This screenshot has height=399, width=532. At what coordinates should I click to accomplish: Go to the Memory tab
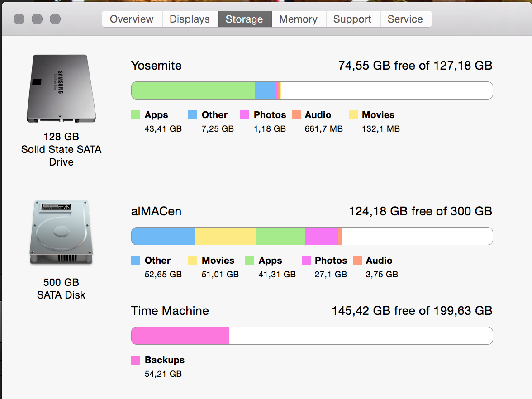click(x=299, y=19)
